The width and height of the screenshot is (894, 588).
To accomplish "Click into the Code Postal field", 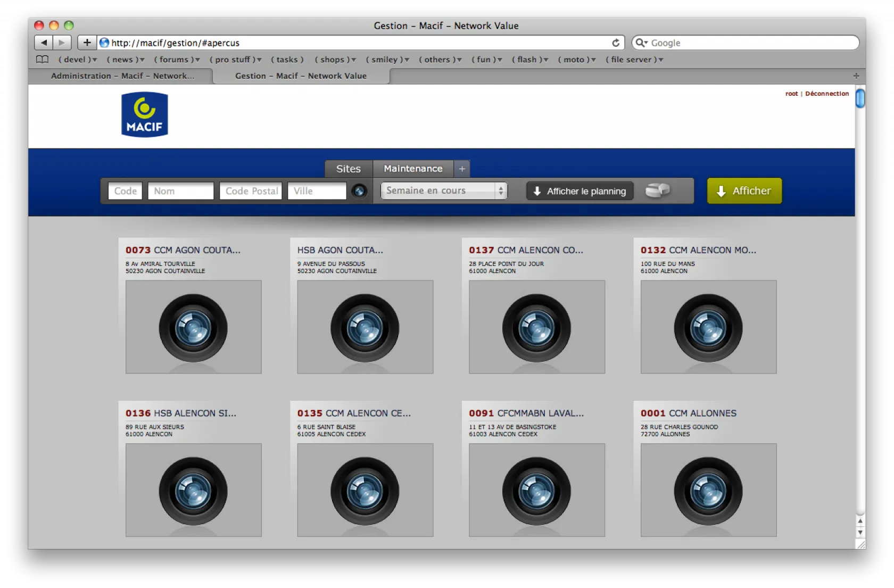I will coord(251,191).
